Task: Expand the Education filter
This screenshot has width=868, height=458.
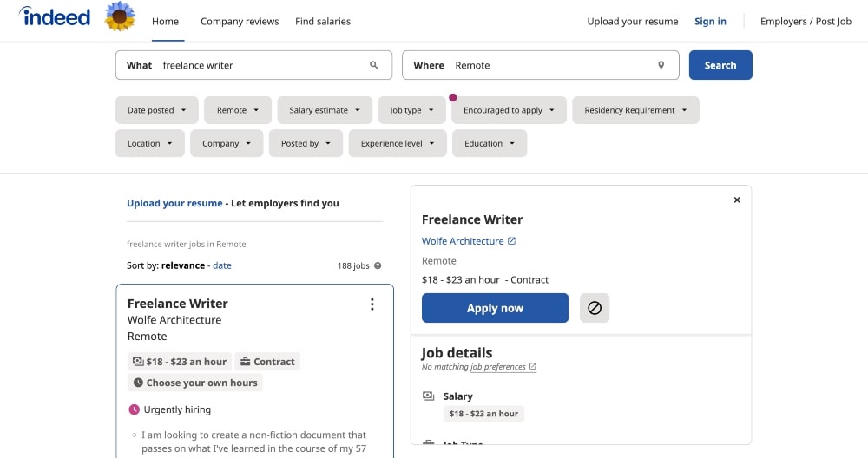Action: [490, 143]
